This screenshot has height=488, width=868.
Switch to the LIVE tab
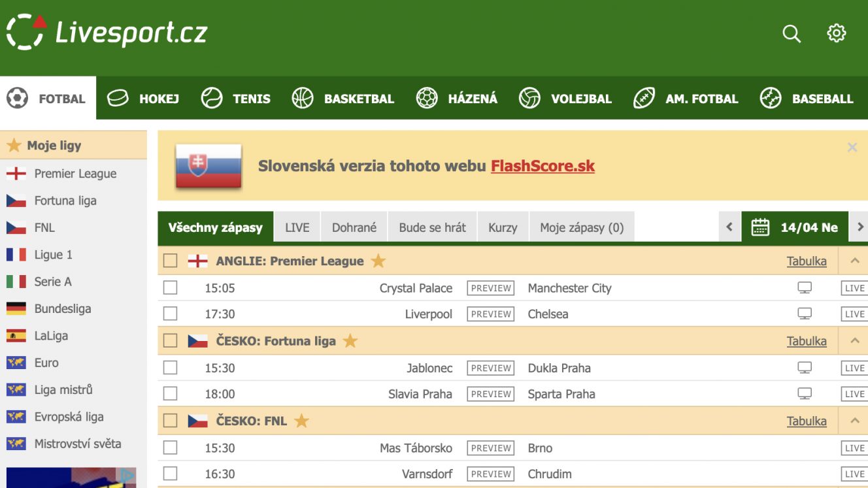pyautogui.click(x=297, y=227)
